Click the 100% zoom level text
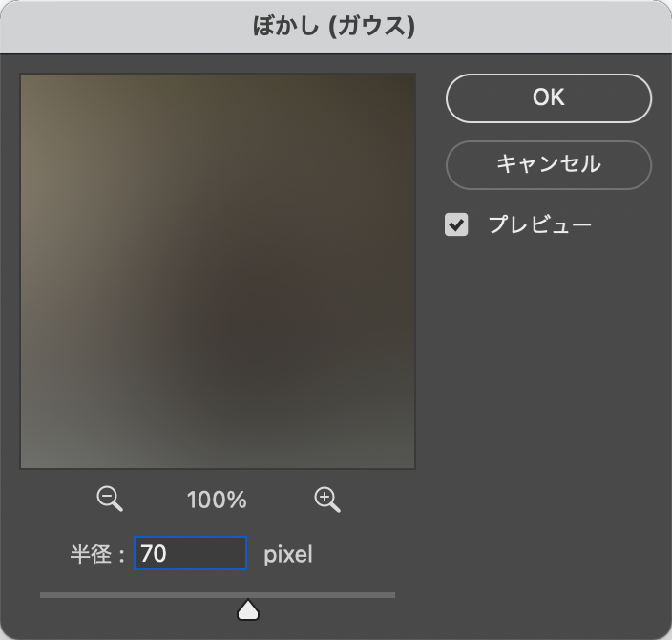Screen dimensions: 672x640 218,500
